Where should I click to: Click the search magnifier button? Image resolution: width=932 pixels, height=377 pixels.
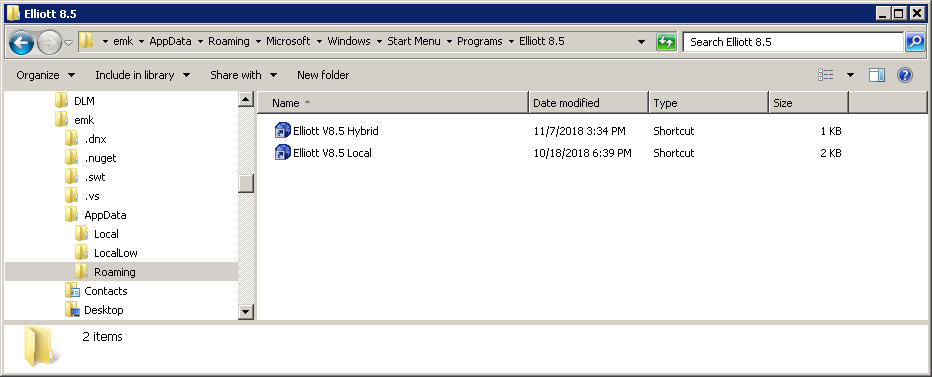[914, 42]
